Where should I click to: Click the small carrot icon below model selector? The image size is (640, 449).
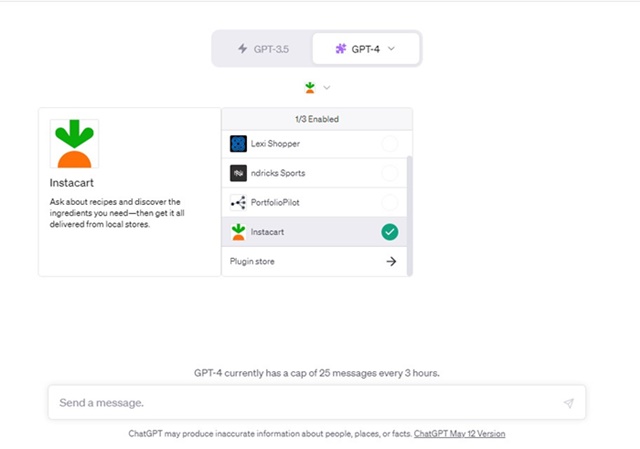(310, 87)
